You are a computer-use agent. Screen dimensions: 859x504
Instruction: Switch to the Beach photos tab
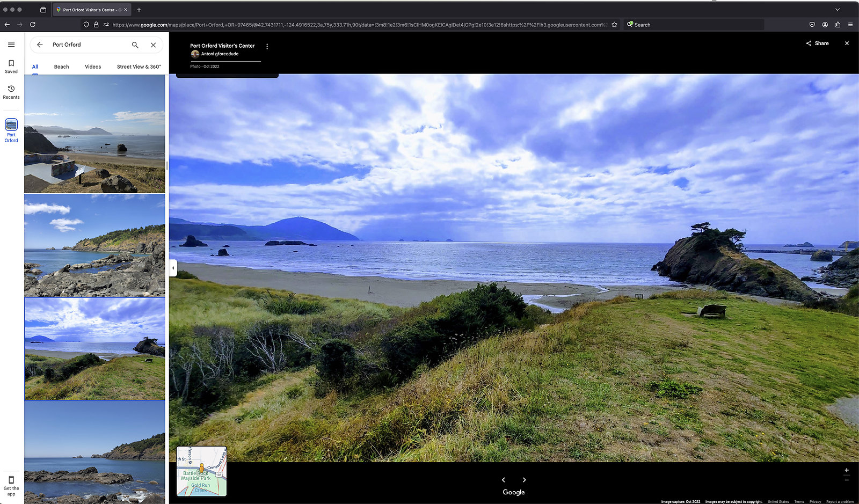[61, 67]
